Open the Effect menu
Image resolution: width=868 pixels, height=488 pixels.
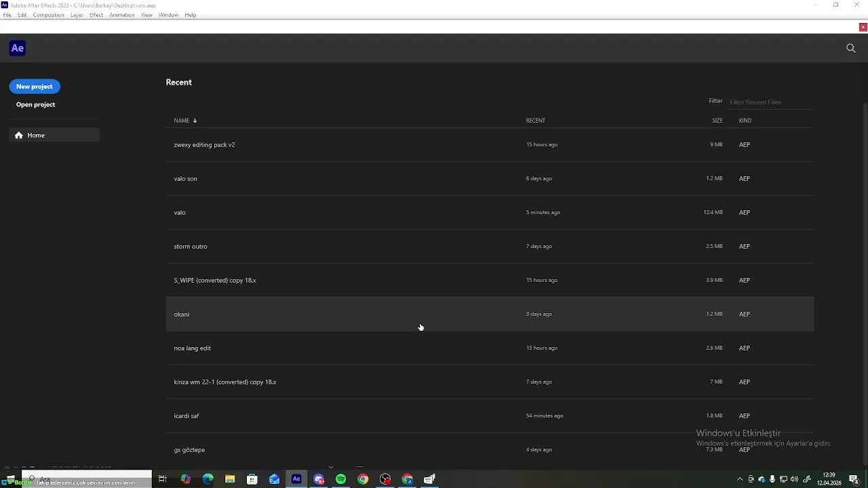point(96,15)
